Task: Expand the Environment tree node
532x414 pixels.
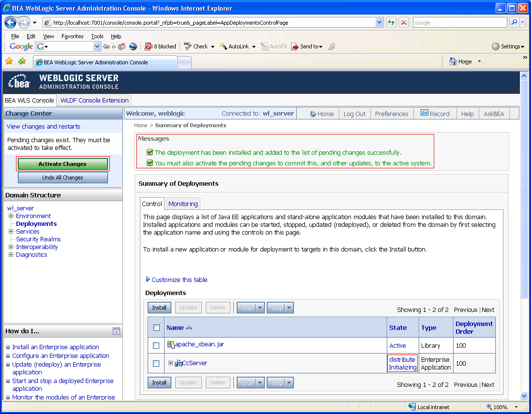Action: click(x=11, y=216)
